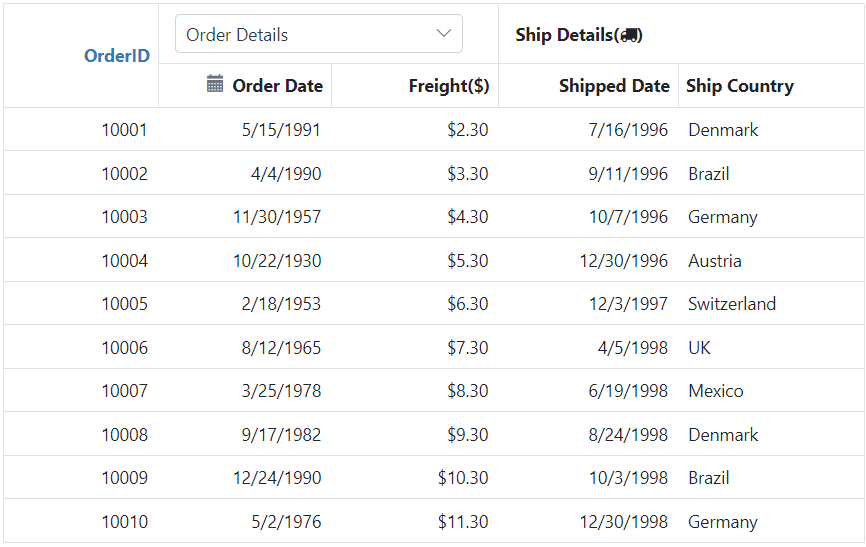This screenshot has width=866, height=547.
Task: Open the Order Details dropdown arrow
Action: tap(443, 34)
